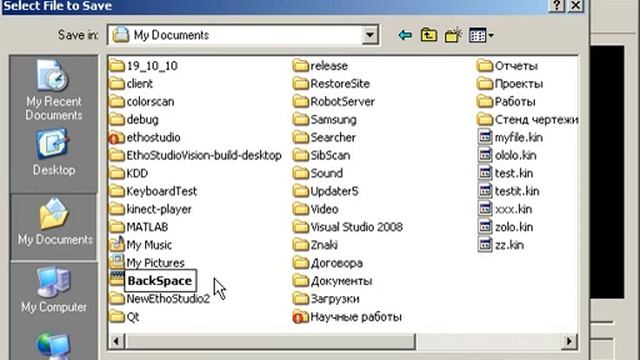
Task: Select the Работы folder
Action: pyautogui.click(x=507, y=102)
